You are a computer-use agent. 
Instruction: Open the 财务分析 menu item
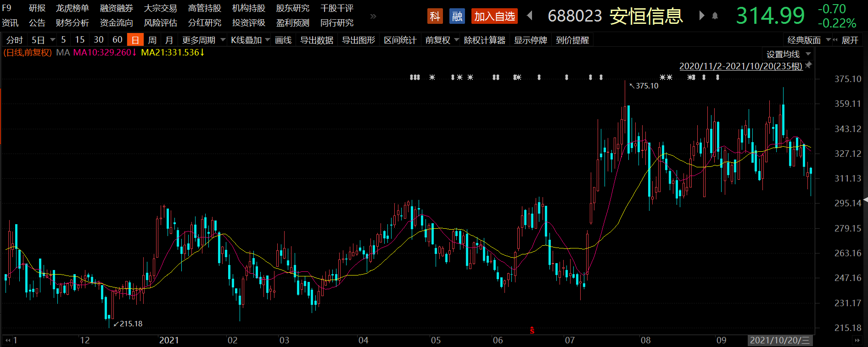coord(73,23)
